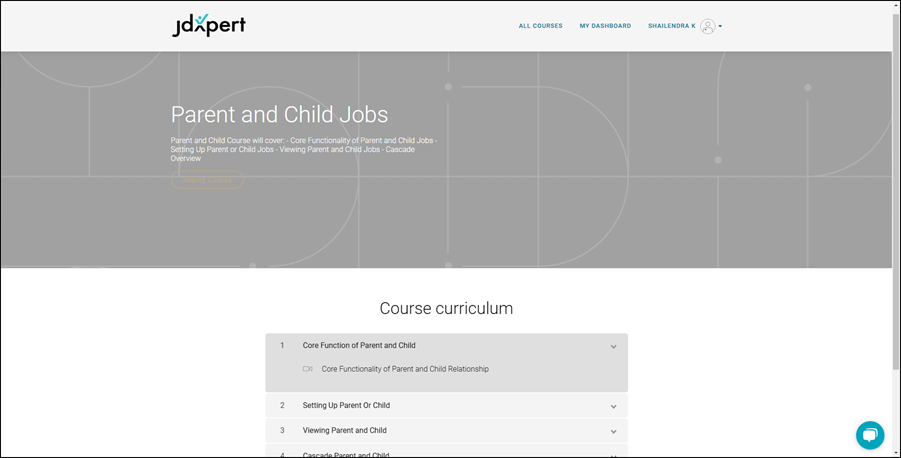The width and height of the screenshot is (901, 458).
Task: Click the video icon beside the lesson
Action: [308, 369]
